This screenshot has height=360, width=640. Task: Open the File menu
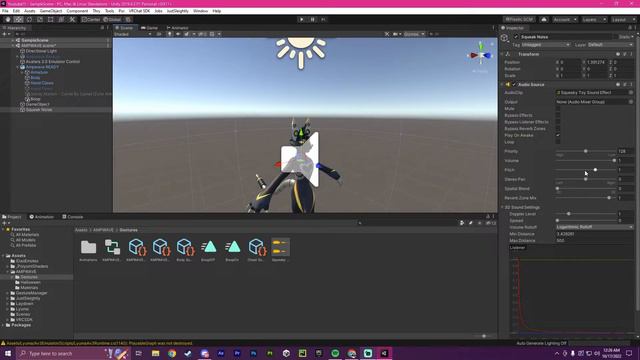click(x=5, y=11)
